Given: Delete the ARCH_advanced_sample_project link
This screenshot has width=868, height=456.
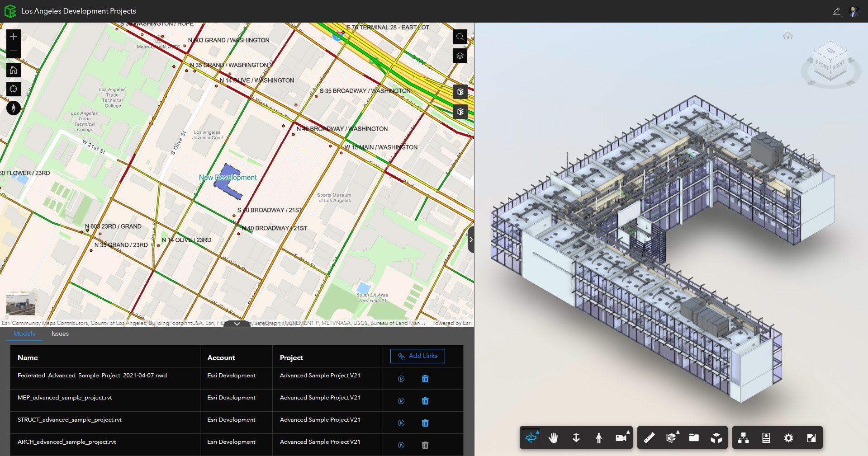Looking at the screenshot, I should (425, 445).
